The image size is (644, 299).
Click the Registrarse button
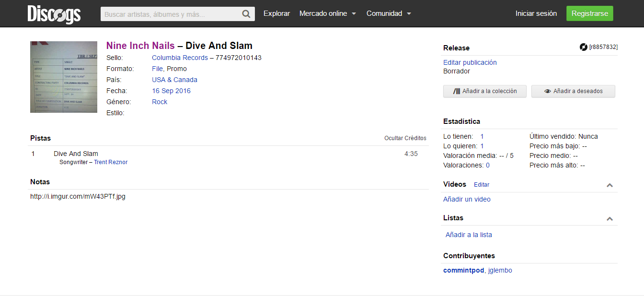(x=589, y=13)
